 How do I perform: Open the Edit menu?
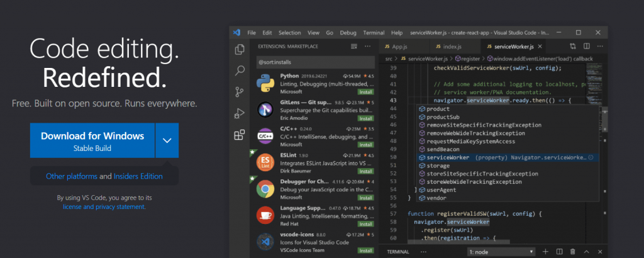point(267,33)
